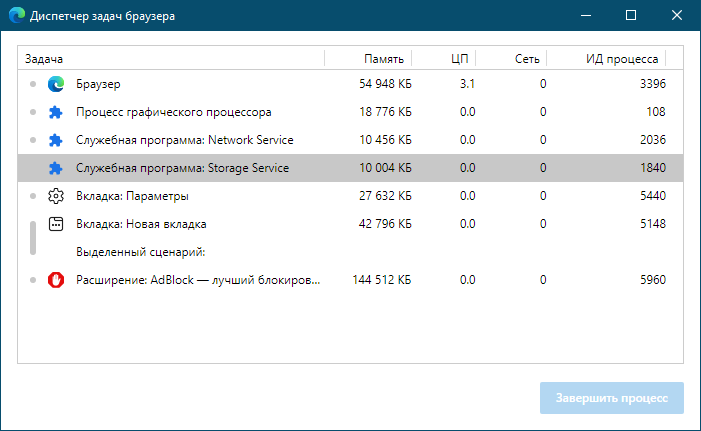Click the group bracket beside Новая вкладка
The width and height of the screenshot is (701, 431).
33,238
